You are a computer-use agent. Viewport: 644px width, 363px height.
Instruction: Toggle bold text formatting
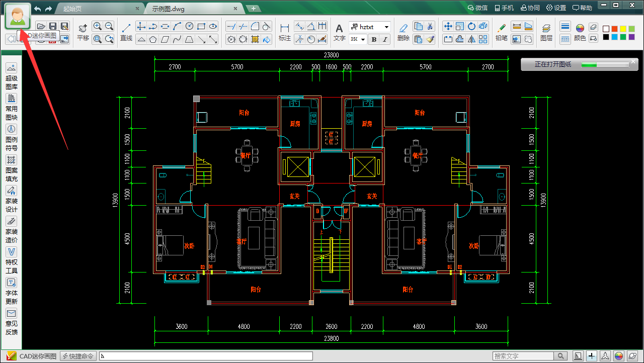374,39
